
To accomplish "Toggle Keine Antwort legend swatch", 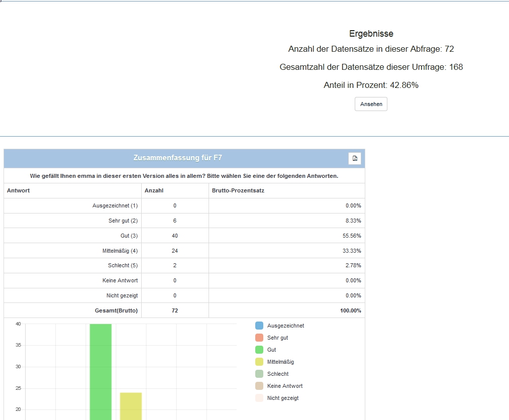I will click(x=259, y=386).
